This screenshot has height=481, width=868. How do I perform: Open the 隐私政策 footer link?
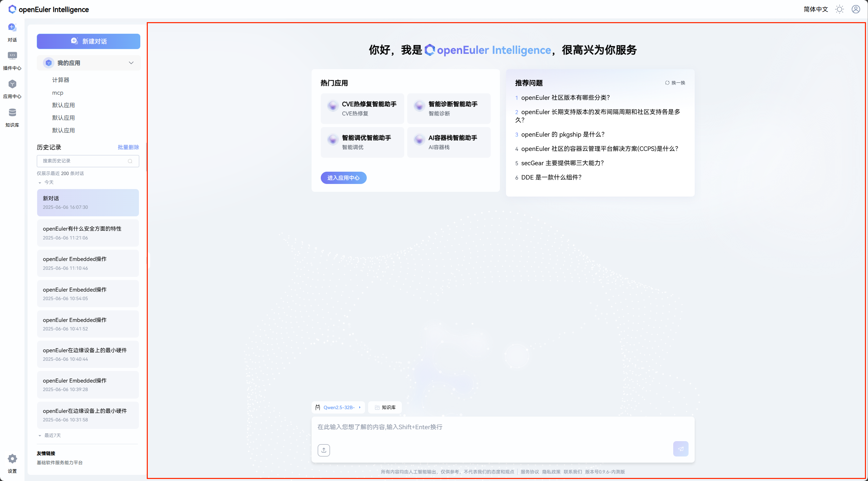(551, 472)
